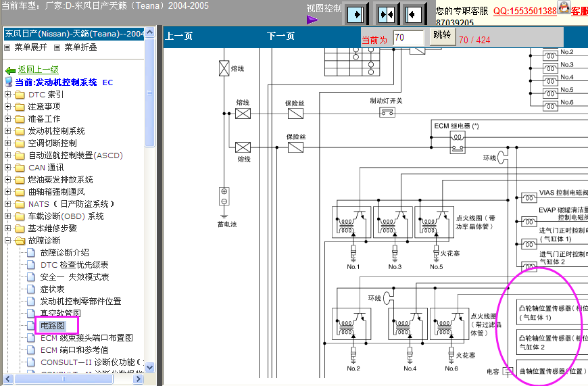Open the 曲轴箱强制通风 folder
This screenshot has width=588, height=386.
tap(57, 192)
